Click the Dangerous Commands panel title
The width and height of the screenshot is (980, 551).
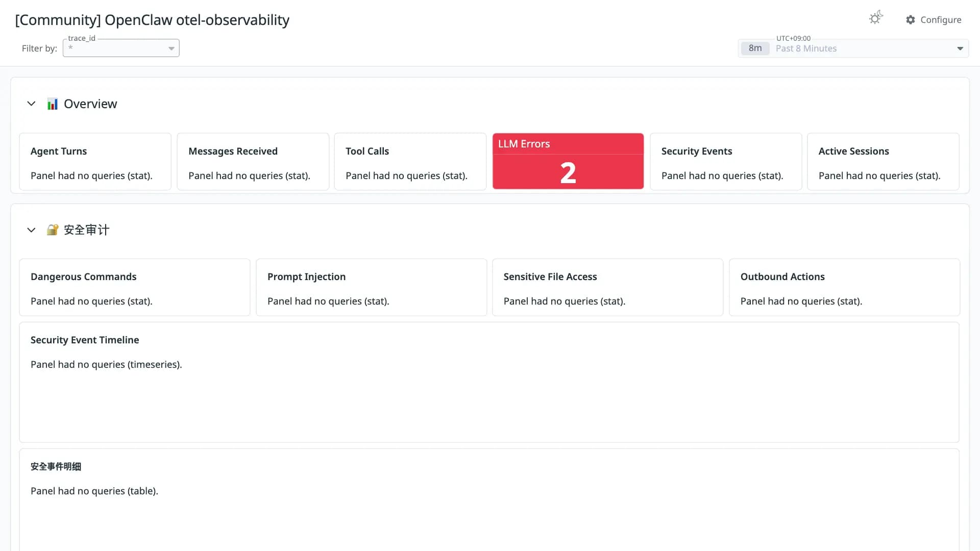[x=83, y=277]
